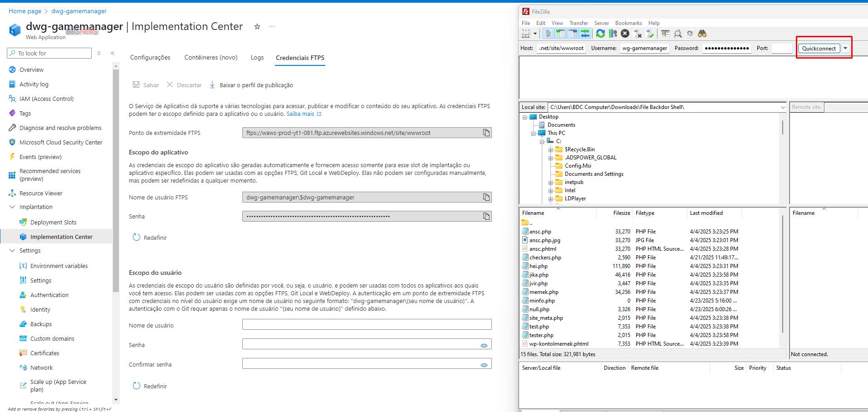Viewport: 868px width, 412px height.
Task: Switch to the Logs tab
Action: (x=257, y=58)
